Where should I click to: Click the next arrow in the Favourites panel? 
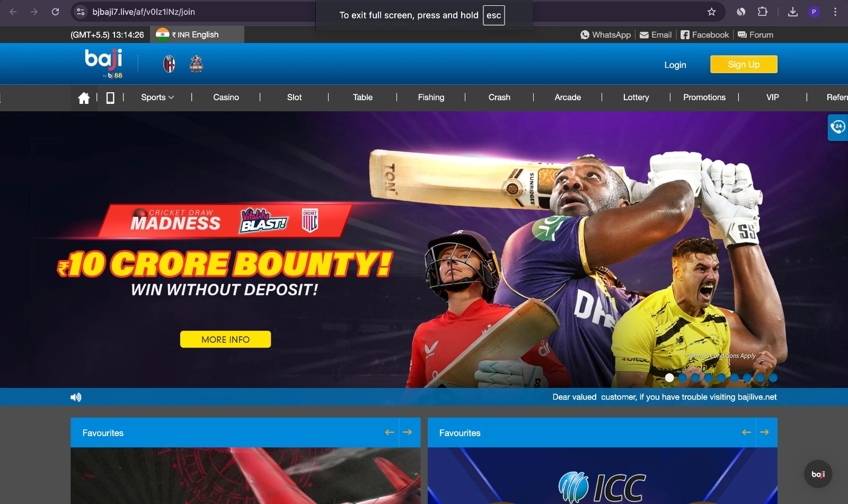(x=408, y=432)
